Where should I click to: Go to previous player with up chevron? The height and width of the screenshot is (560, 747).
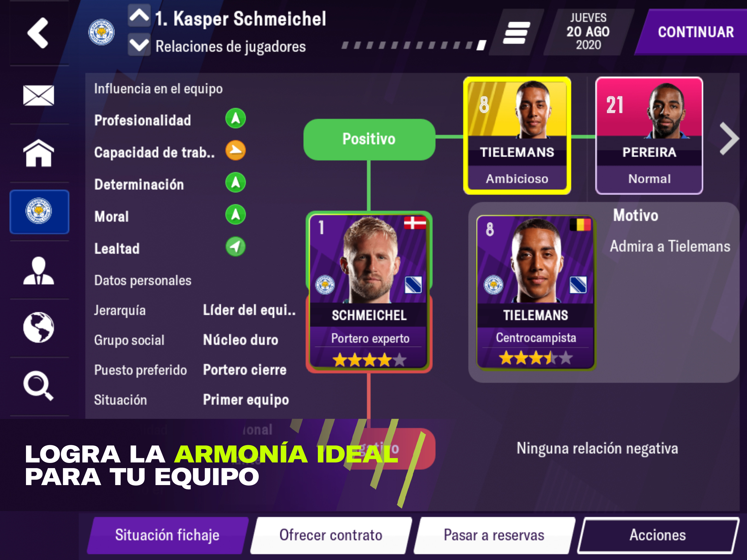click(139, 16)
